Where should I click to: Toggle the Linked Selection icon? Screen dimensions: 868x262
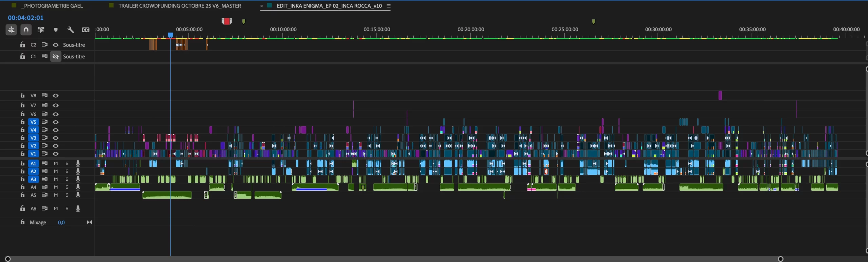(x=41, y=30)
